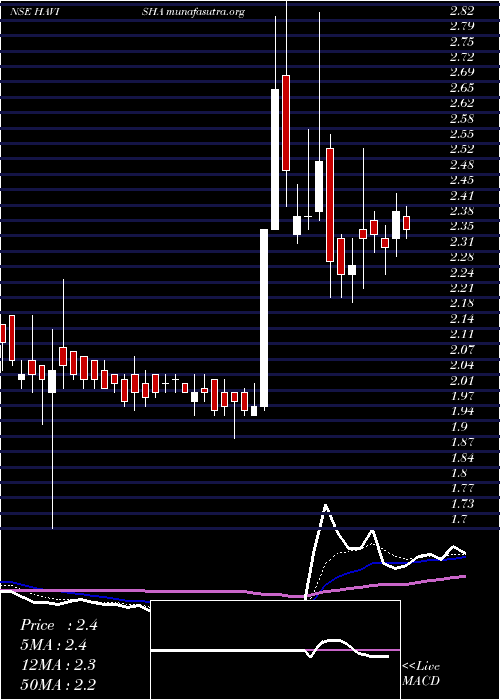Click the 2.45 price axis label
500x700 pixels.
click(x=462, y=180)
